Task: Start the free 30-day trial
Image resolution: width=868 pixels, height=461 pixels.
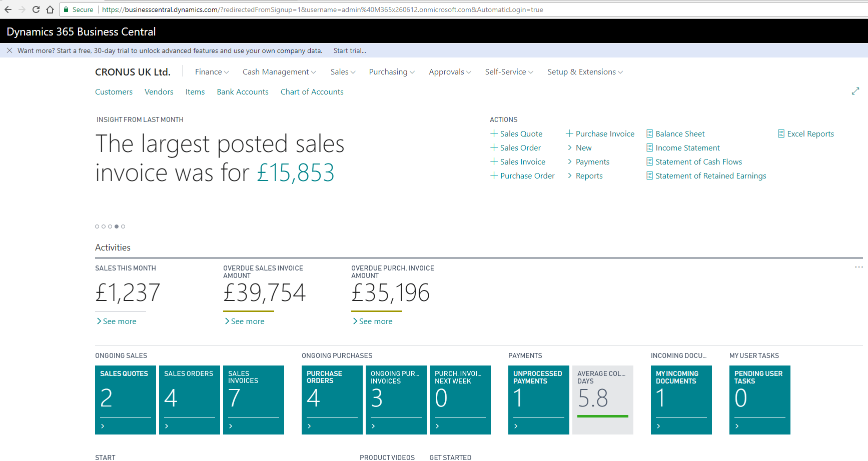Action: coord(349,50)
